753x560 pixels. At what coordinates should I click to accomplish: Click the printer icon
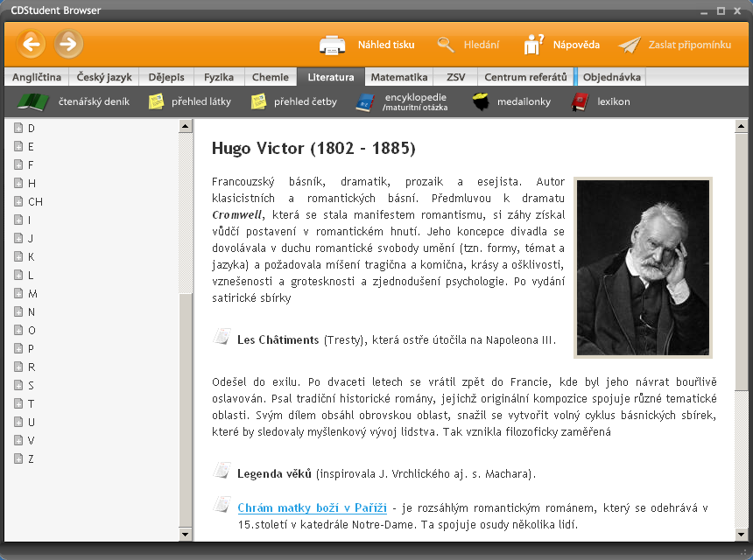[333, 45]
